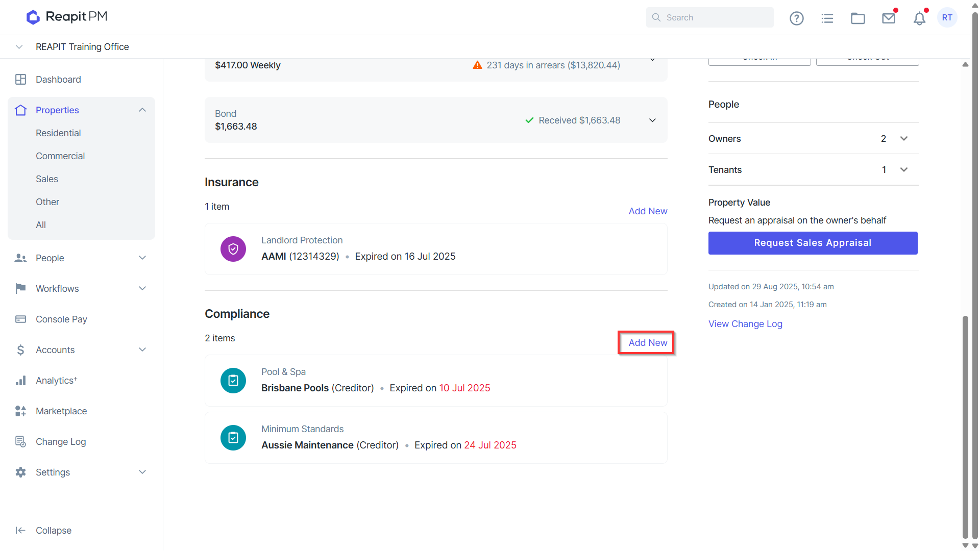The image size is (980, 551).
Task: Open the AAMI insurance entry
Action: (436, 249)
